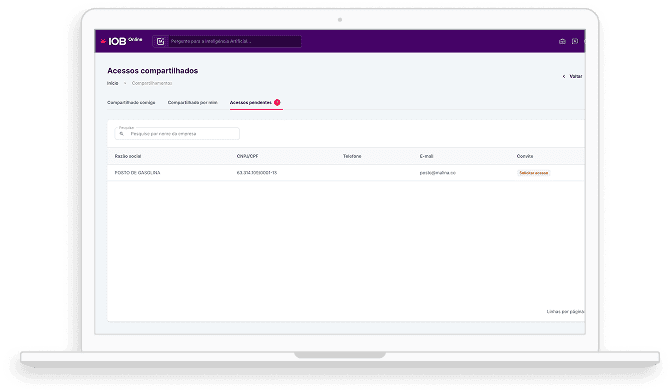Image resolution: width=672 pixels, height=392 pixels.
Task: Sort by Razão social column header
Action: tap(128, 156)
